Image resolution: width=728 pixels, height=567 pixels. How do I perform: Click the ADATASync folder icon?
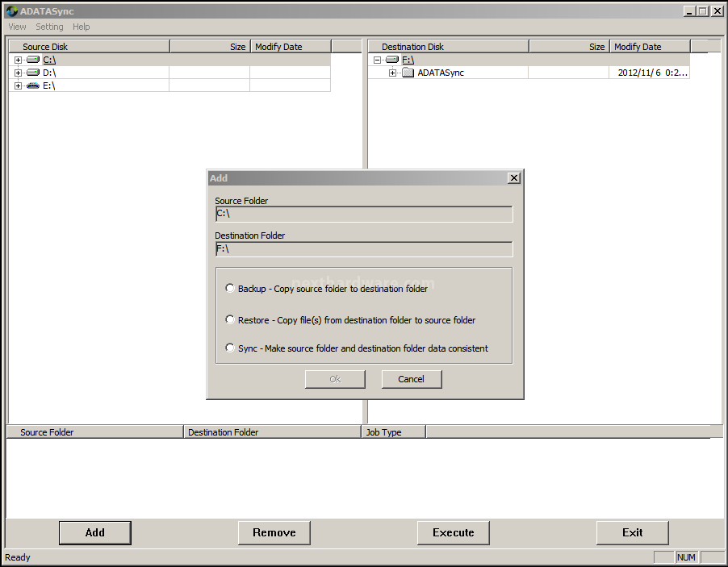point(408,73)
